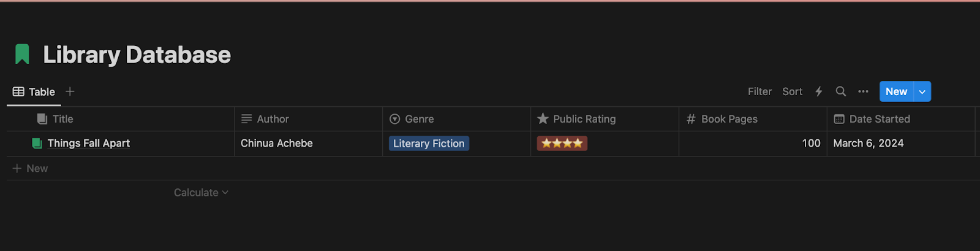Click the lightning bolt automations icon

(x=819, y=91)
